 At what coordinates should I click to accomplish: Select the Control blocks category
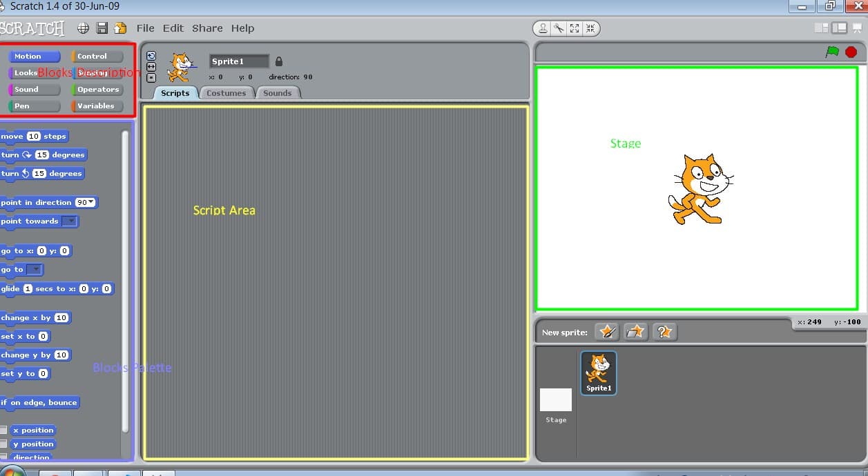97,57
